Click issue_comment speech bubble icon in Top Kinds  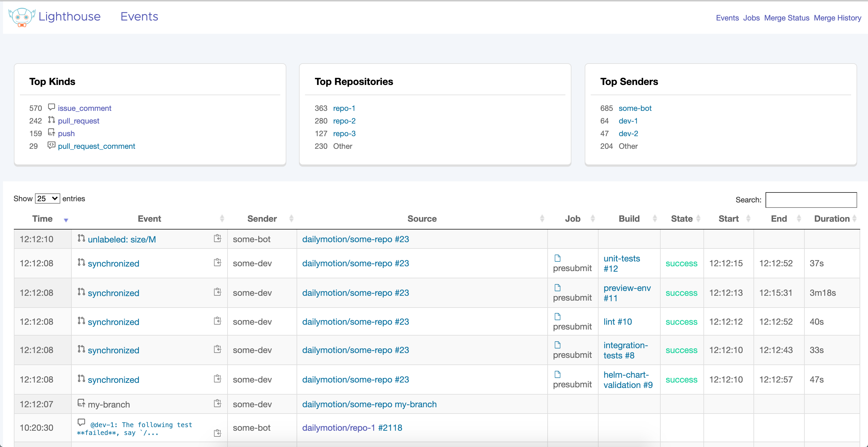pos(51,107)
